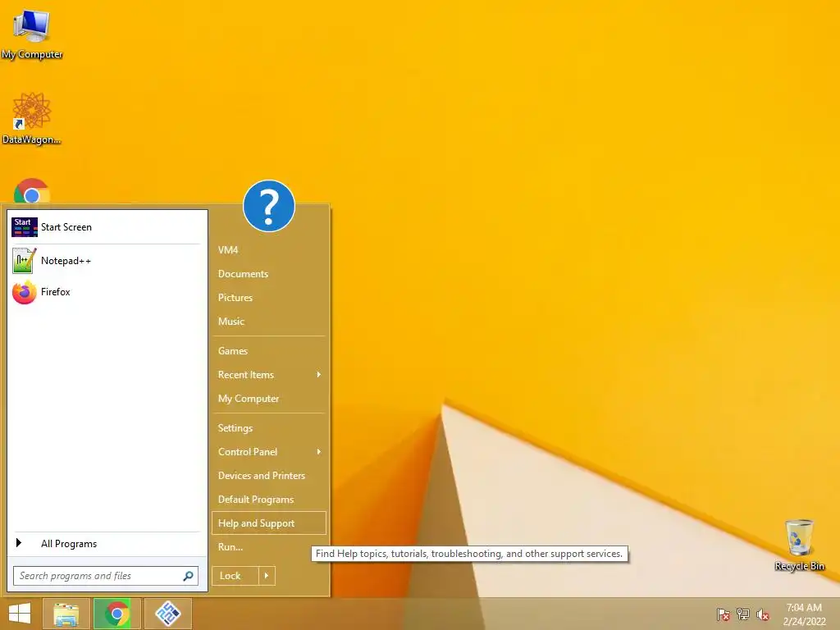Image resolution: width=840 pixels, height=630 pixels.
Task: Click the Start Screen tile icon
Action: point(24,227)
